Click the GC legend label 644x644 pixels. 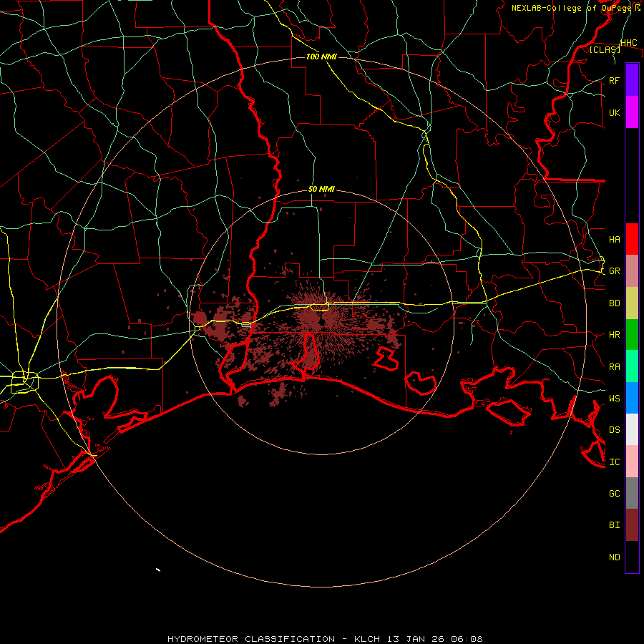pos(614,494)
